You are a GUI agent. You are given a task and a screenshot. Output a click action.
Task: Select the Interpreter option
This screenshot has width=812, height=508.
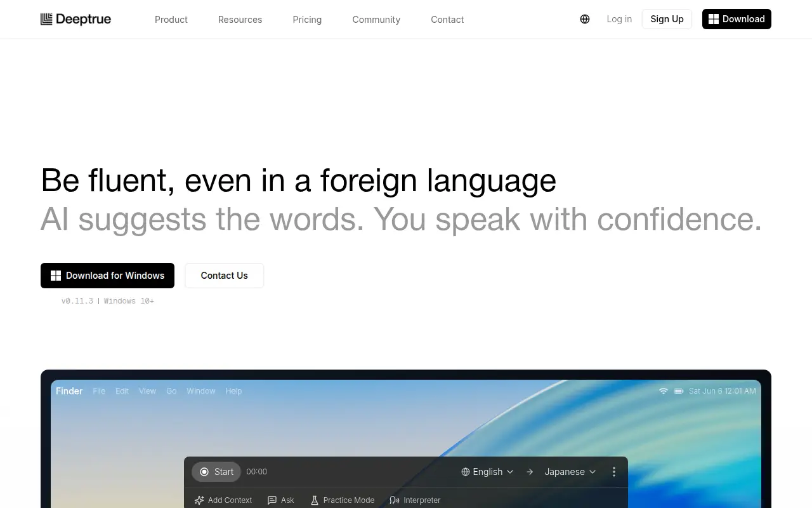[x=415, y=500]
